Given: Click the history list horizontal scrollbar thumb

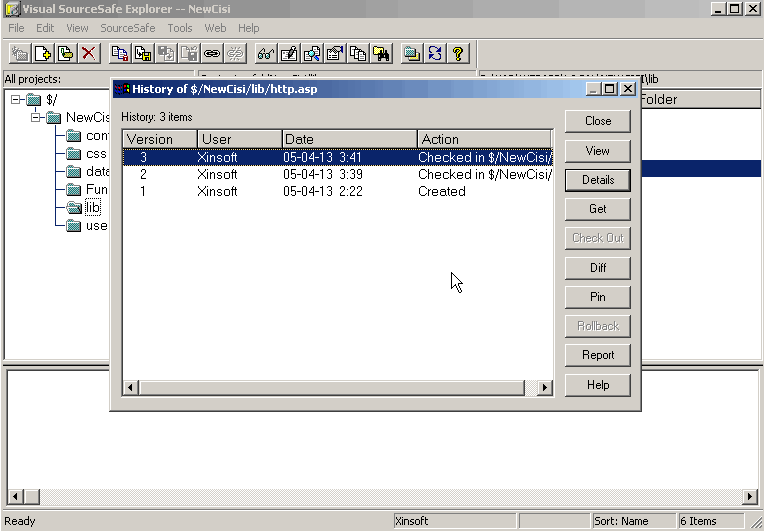Looking at the screenshot, I should pyautogui.click(x=331, y=388).
